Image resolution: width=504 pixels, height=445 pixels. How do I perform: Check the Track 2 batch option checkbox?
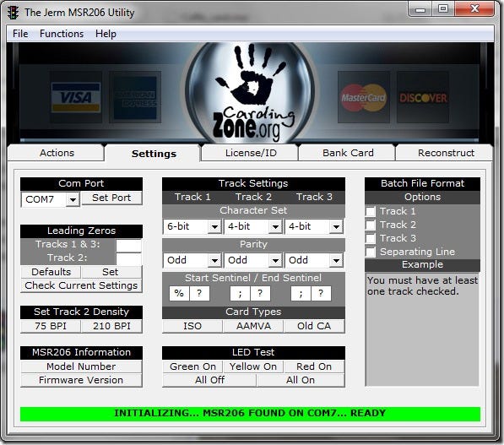371,225
